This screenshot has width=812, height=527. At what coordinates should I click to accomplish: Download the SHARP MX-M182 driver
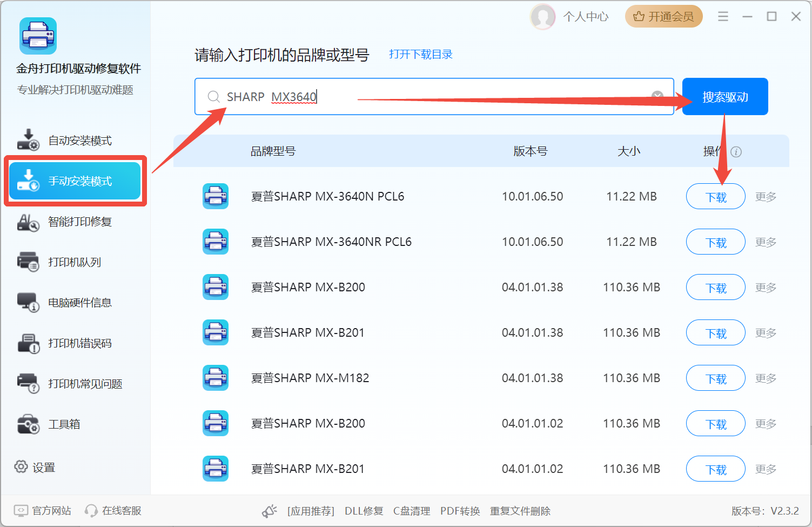tap(716, 378)
